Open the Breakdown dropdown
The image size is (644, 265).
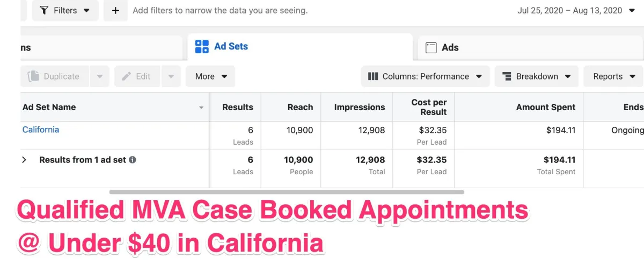(536, 76)
